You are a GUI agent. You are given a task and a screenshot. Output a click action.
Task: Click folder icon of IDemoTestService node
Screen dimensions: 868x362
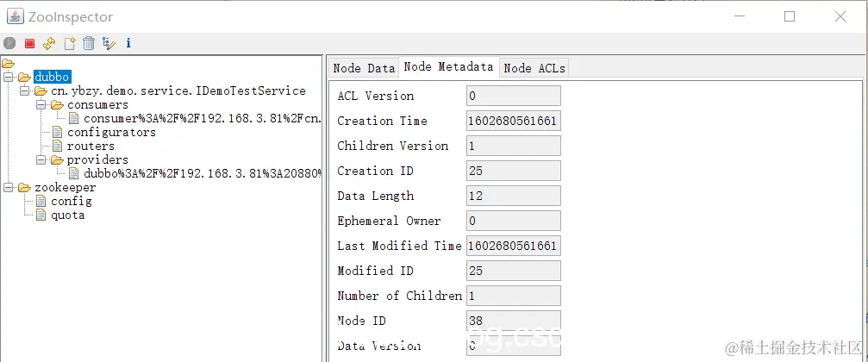tap(41, 90)
